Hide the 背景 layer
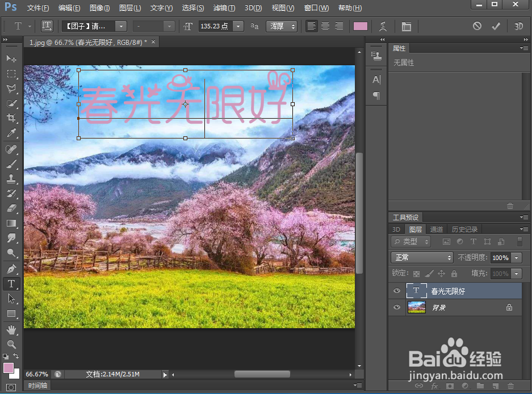The image size is (532, 394). (397, 307)
